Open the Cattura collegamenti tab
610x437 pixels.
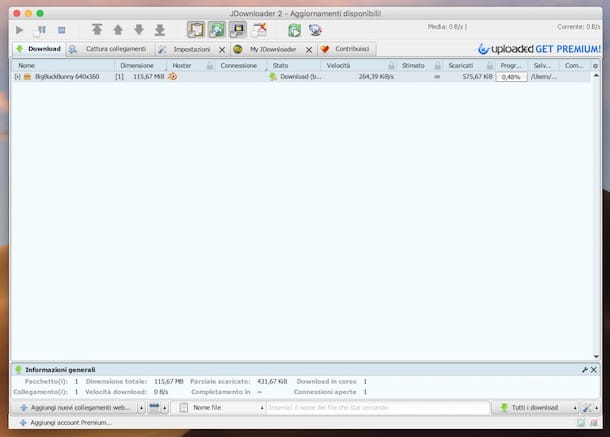click(108, 49)
